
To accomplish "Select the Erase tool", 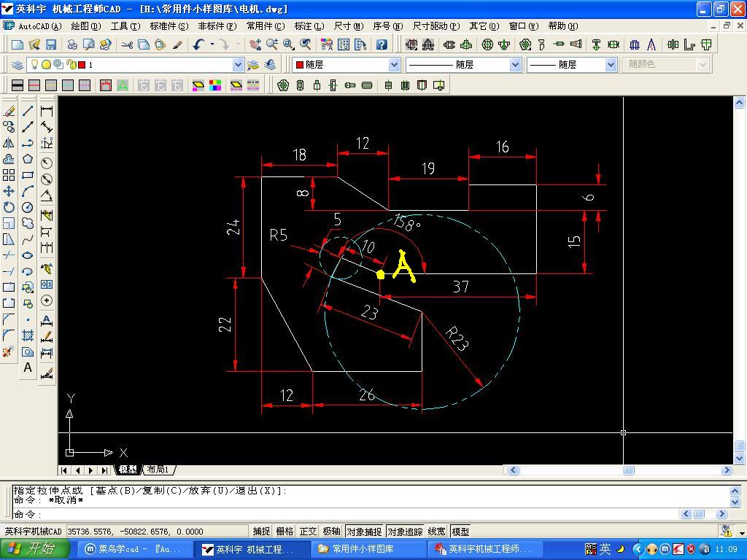I will 9,111.
